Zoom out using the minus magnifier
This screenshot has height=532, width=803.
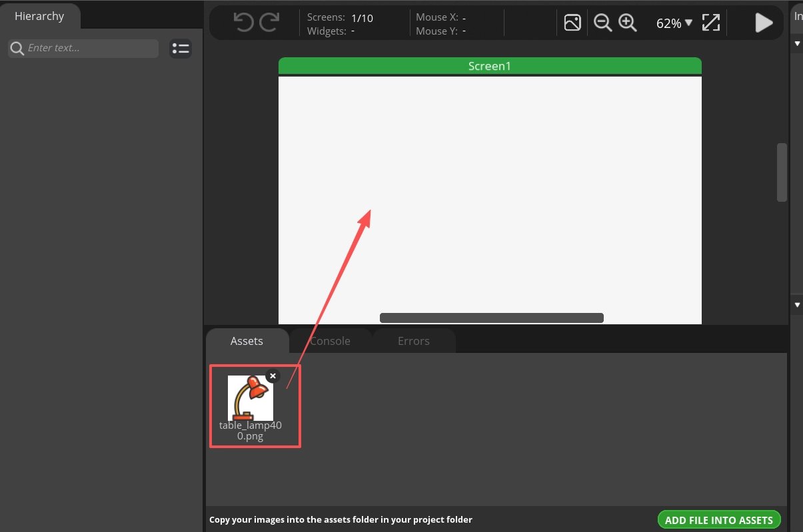[602, 23]
